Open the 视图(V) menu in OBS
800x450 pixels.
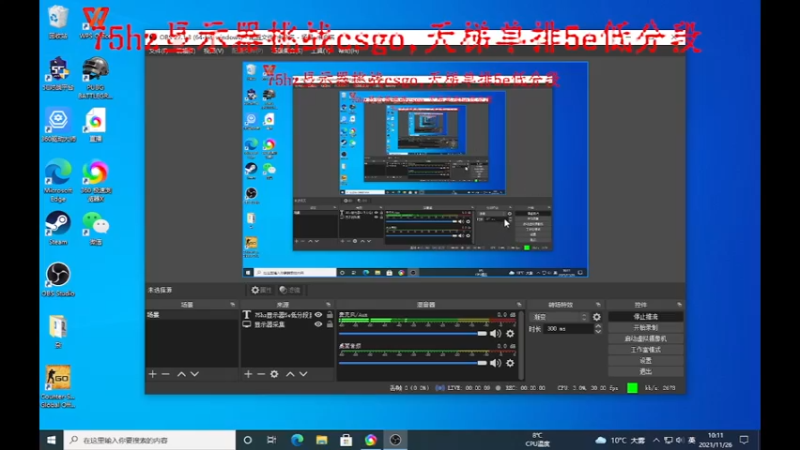[x=213, y=51]
